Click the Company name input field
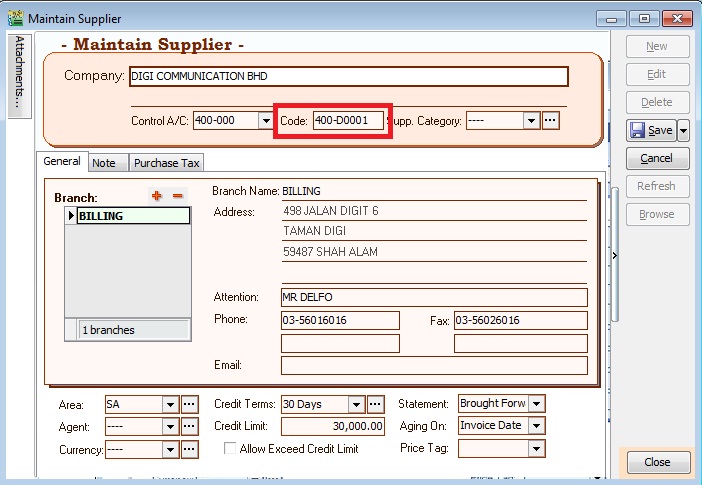 pyautogui.click(x=348, y=77)
